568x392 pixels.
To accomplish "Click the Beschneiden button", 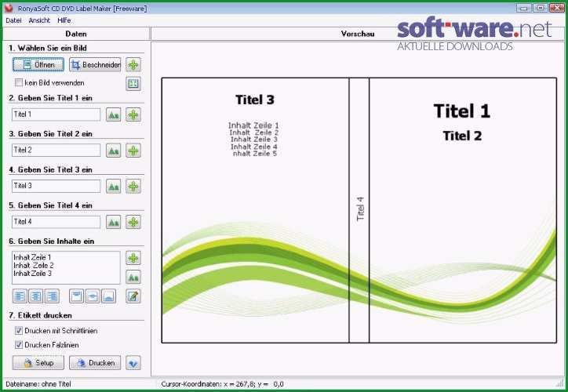I will pyautogui.click(x=95, y=65).
